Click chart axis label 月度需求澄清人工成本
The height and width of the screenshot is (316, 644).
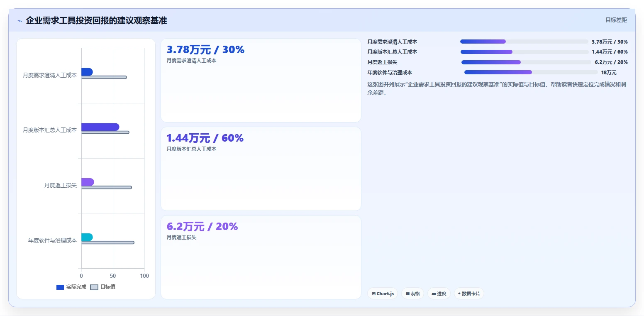(50, 75)
